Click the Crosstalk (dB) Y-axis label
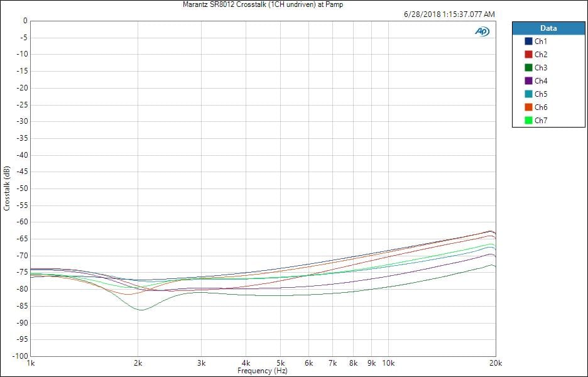This screenshot has height=377, width=588. (x=6, y=188)
